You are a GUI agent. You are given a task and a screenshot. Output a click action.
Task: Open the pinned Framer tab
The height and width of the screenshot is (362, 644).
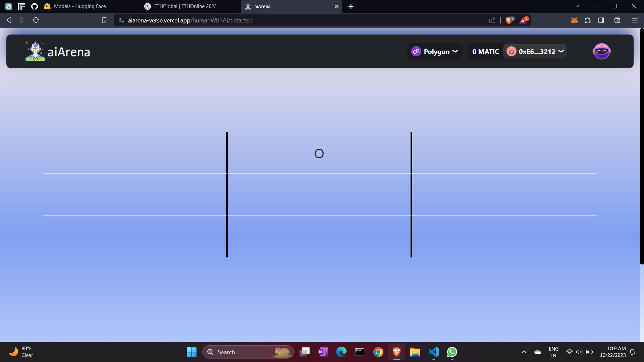tap(21, 6)
